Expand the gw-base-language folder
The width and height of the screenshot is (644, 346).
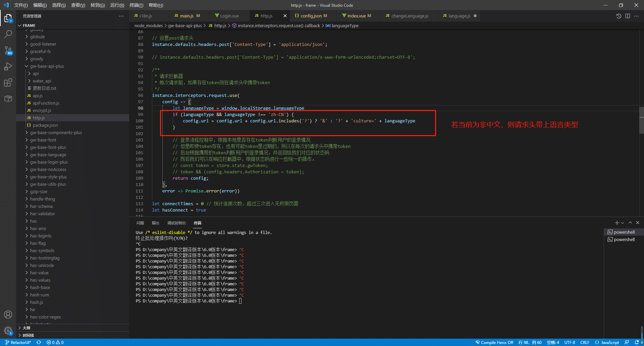coord(48,155)
